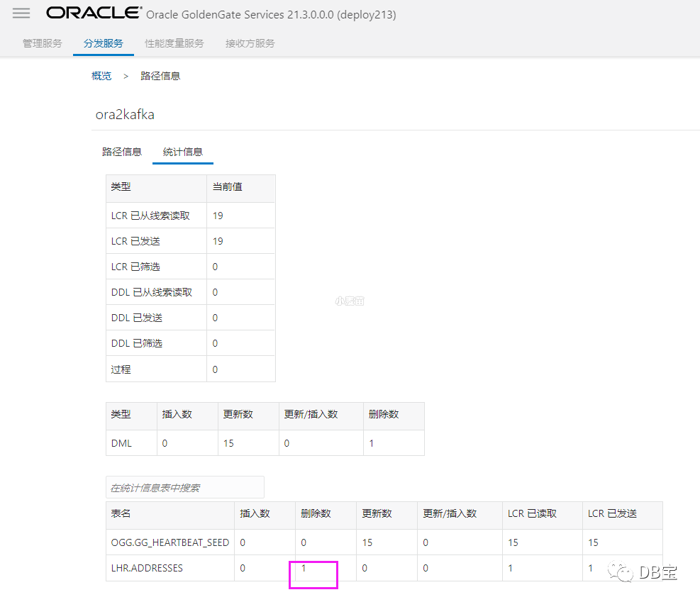The width and height of the screenshot is (700, 602).
Task: Click the DML row label
Action: click(121, 443)
